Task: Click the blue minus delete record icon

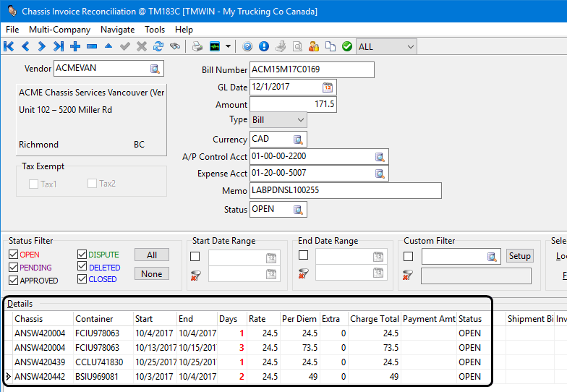Action: pos(92,46)
